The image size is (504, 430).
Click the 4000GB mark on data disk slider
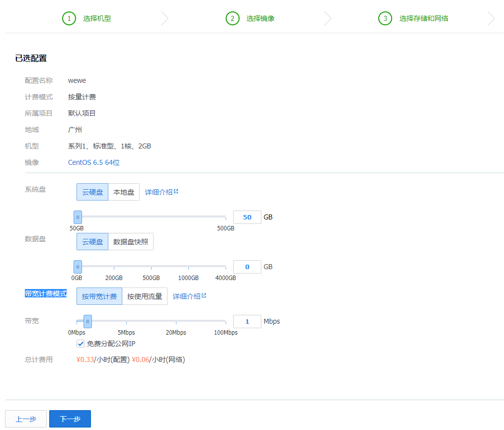[x=226, y=278]
